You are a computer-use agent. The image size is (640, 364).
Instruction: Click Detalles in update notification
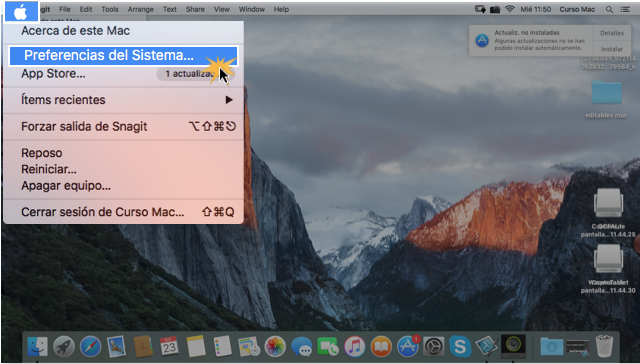coord(612,33)
